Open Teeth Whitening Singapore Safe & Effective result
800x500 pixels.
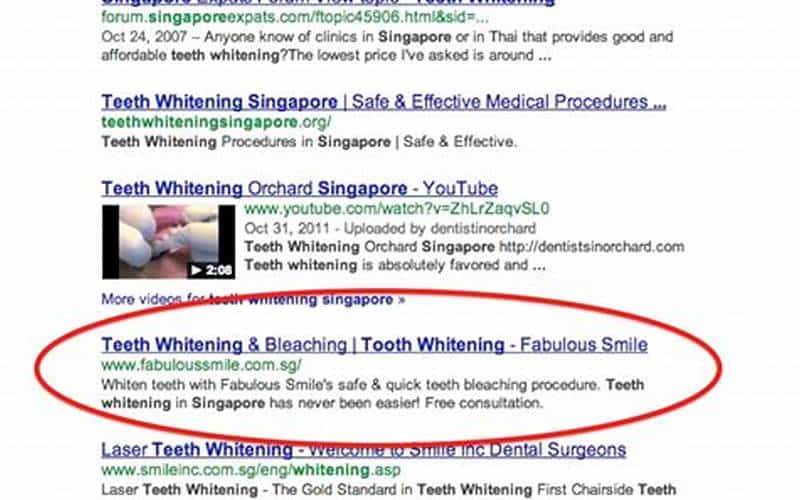(x=384, y=102)
